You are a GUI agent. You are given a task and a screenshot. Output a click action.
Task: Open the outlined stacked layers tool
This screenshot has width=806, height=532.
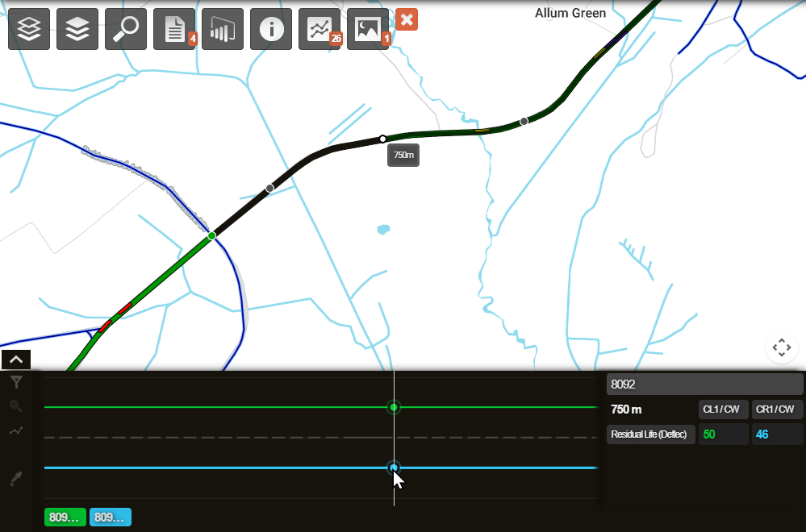pyautogui.click(x=29, y=29)
